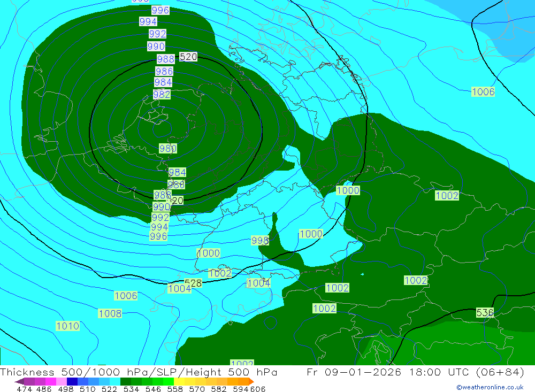
Task: Click the ©weatheronline.co.uk credit link
Action: pos(490,387)
